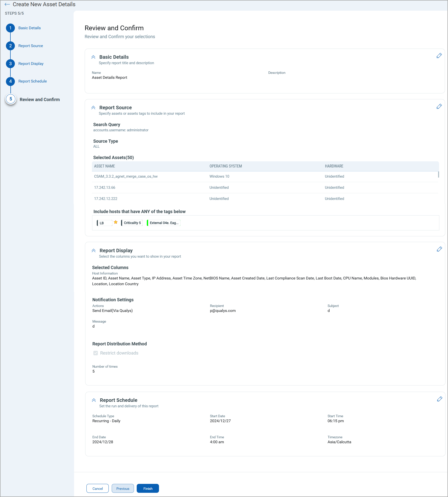Click the Asia/Calcutta timezone value
The width and height of the screenshot is (448, 497).
click(339, 442)
